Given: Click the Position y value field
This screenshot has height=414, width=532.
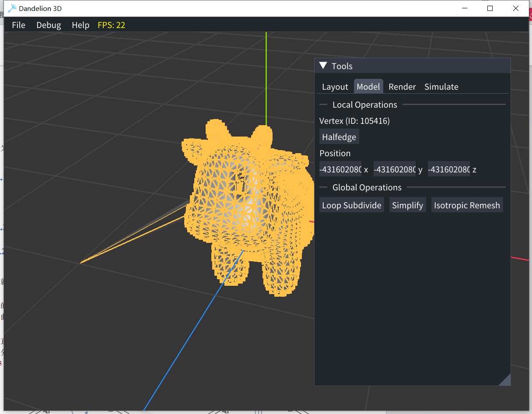Looking at the screenshot, I should click(x=394, y=169).
